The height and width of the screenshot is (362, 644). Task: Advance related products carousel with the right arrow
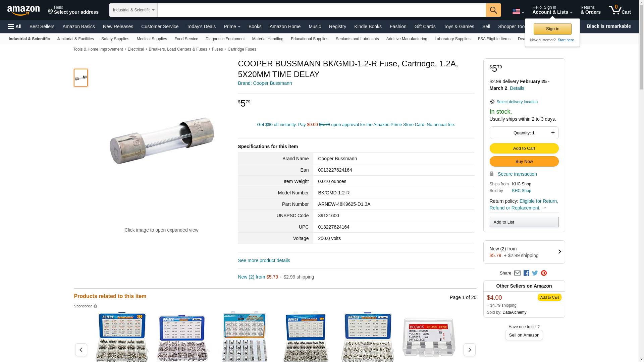[469, 350]
